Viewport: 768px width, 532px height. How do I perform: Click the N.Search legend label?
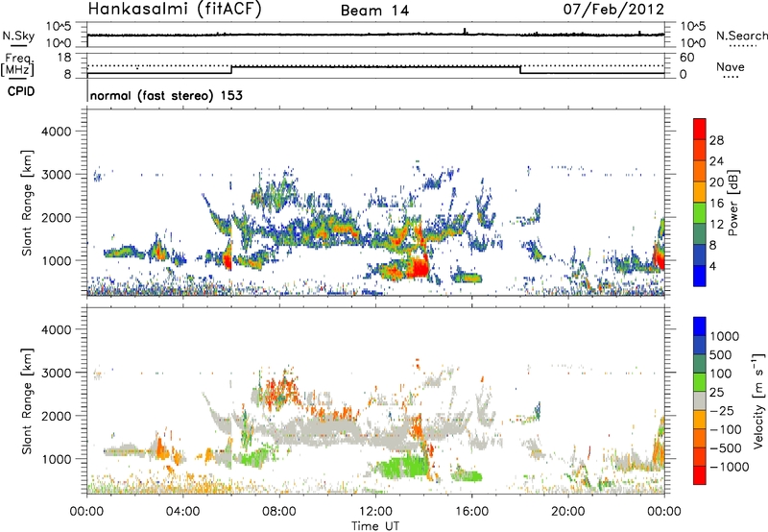tap(742, 36)
